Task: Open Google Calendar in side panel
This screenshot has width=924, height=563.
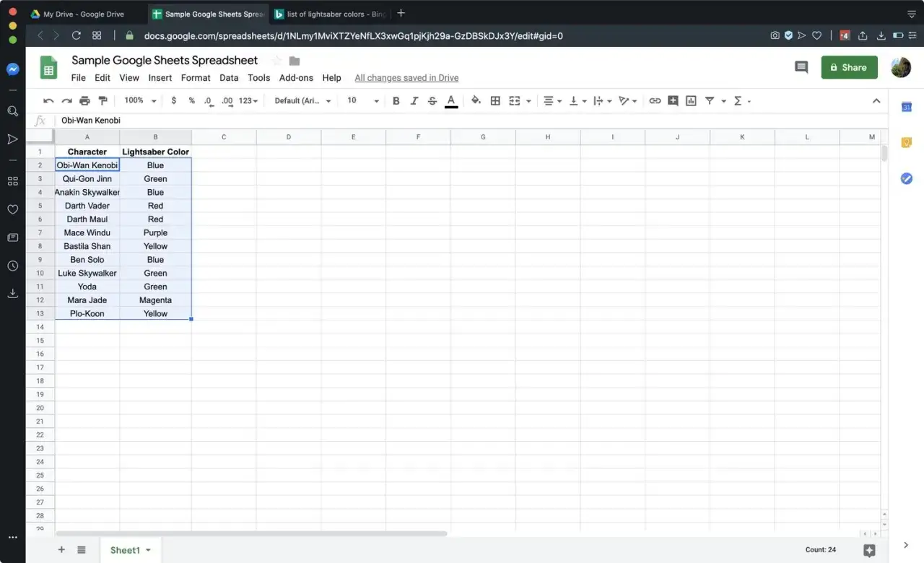Action: (907, 108)
